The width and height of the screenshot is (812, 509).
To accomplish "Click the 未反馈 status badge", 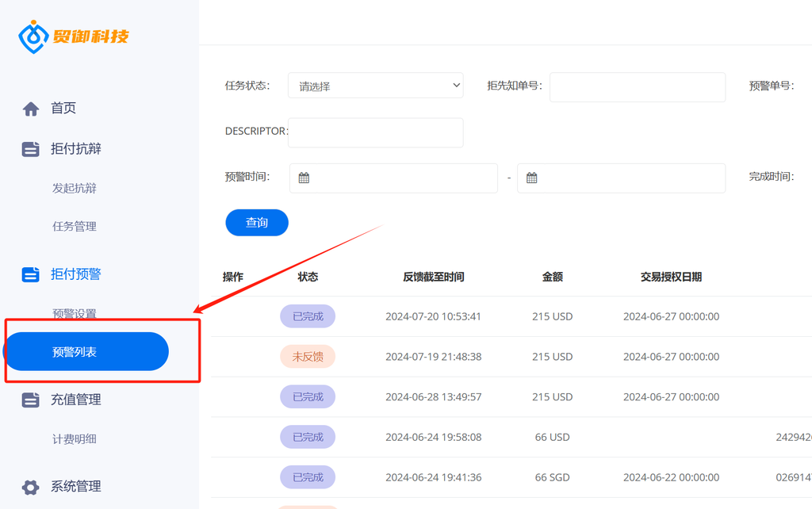I will [x=308, y=357].
